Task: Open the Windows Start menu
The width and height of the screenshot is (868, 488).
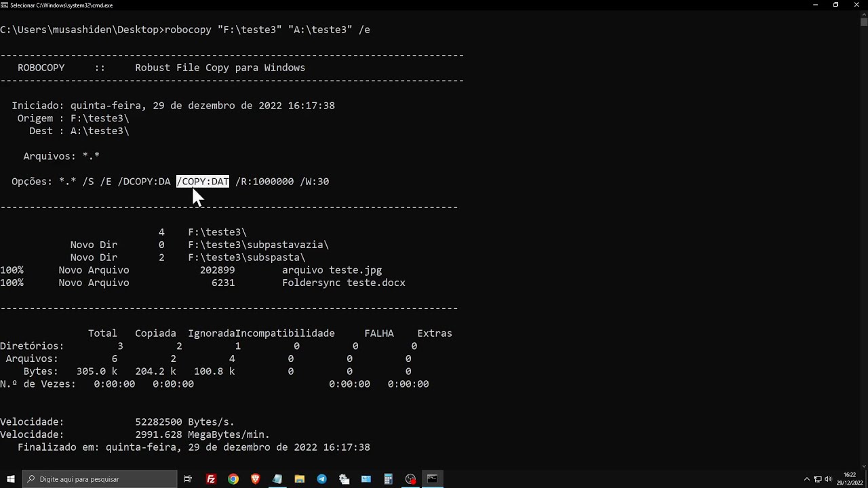Action: coord(11,479)
